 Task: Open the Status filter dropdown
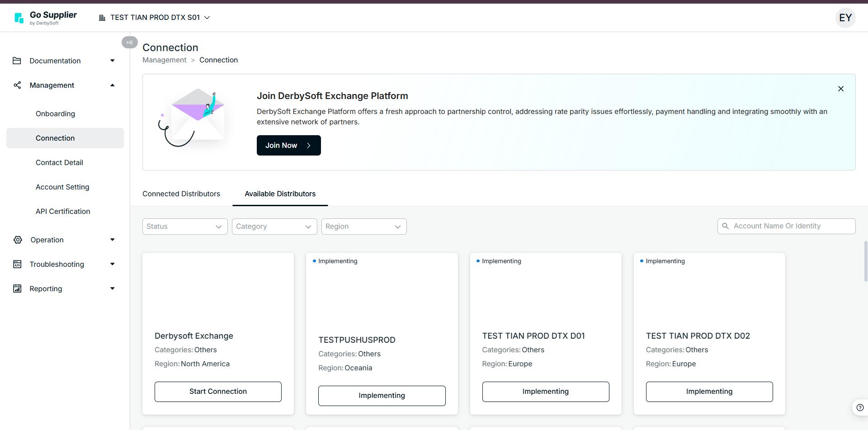185,227
